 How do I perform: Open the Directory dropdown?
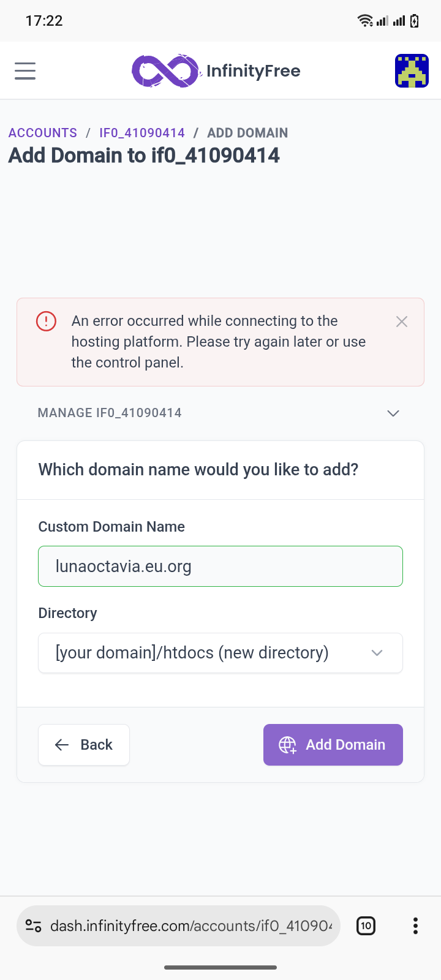pos(221,653)
